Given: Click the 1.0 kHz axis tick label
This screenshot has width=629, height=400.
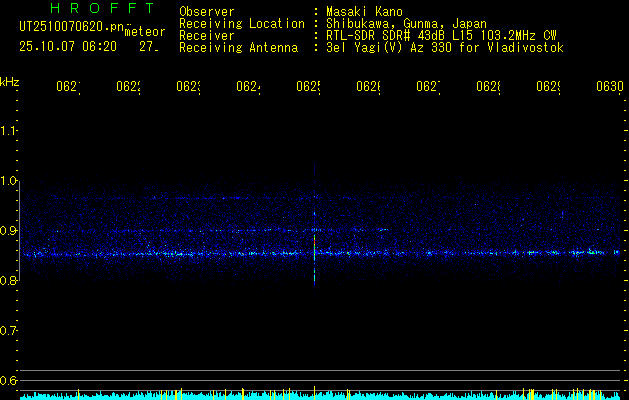Looking at the screenshot, I should pyautogui.click(x=8, y=181).
